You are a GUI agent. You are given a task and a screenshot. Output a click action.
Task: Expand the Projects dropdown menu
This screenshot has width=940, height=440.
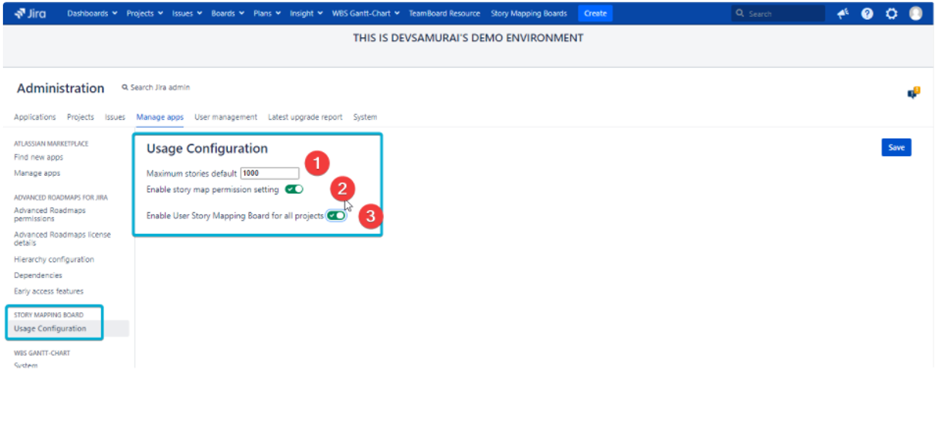click(x=145, y=14)
